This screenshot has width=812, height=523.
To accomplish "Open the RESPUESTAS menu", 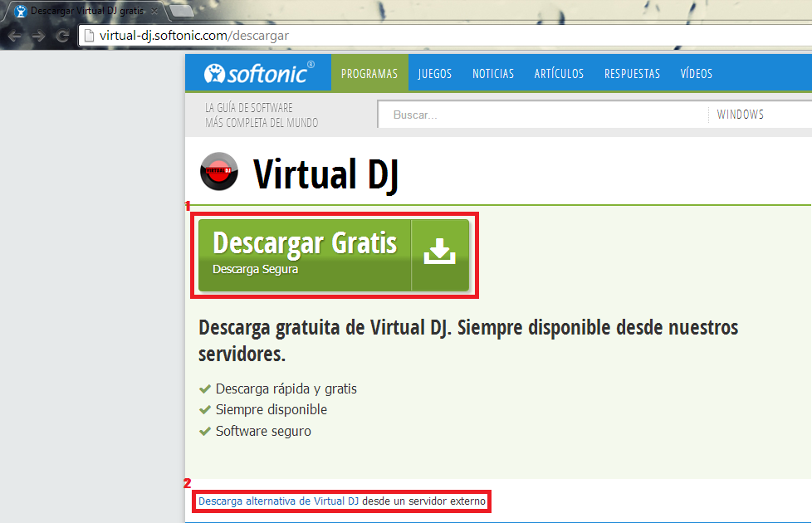I will pos(633,74).
